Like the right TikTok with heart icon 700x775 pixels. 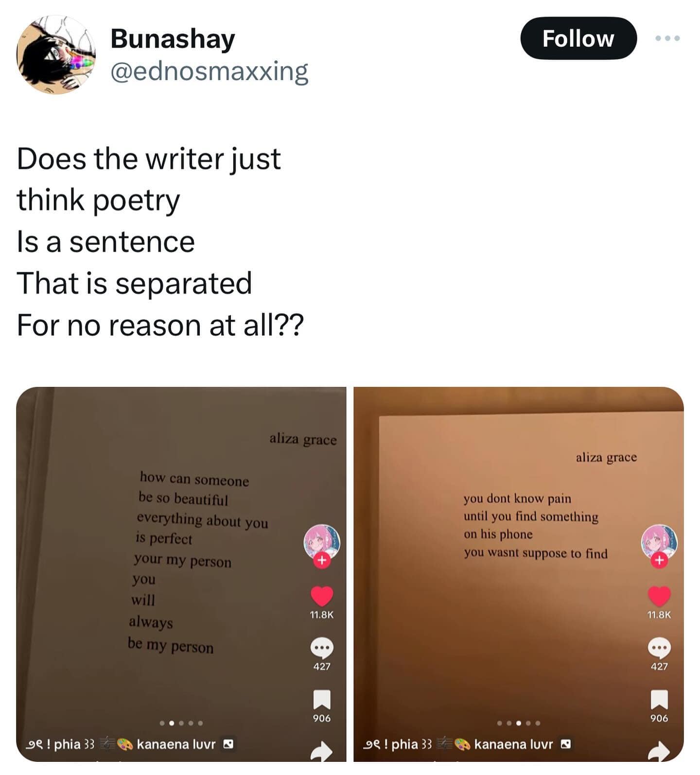pyautogui.click(x=659, y=596)
